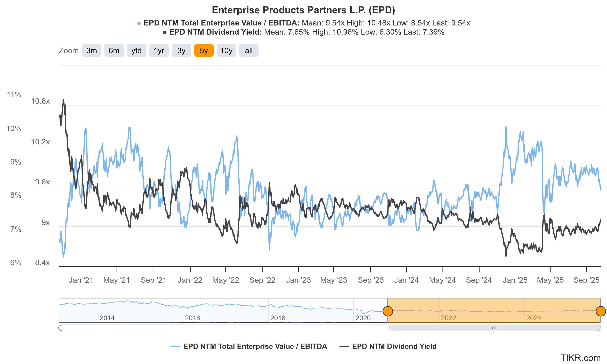Select the 3y zoom option
The height and width of the screenshot is (364, 607).
click(181, 51)
